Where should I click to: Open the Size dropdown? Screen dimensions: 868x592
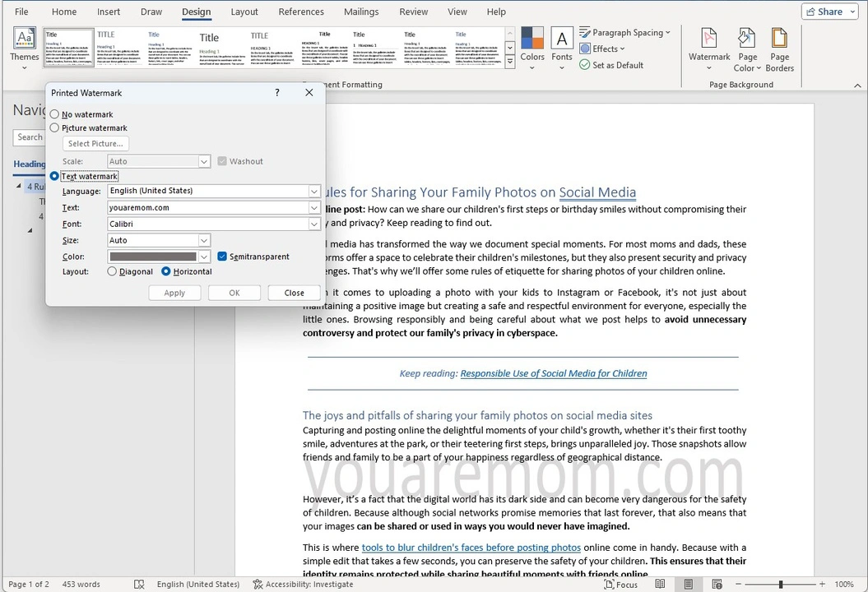[204, 240]
